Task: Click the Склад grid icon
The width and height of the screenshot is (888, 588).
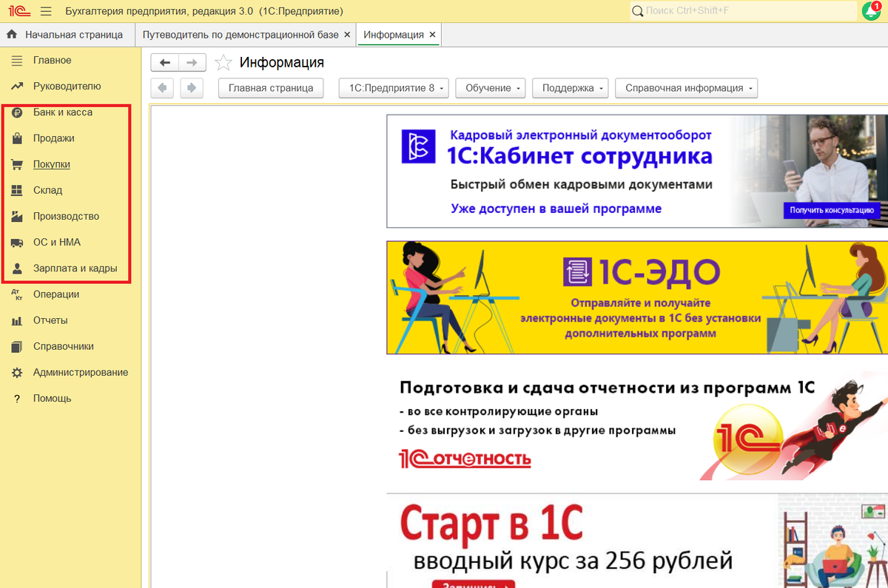Action: [x=17, y=190]
